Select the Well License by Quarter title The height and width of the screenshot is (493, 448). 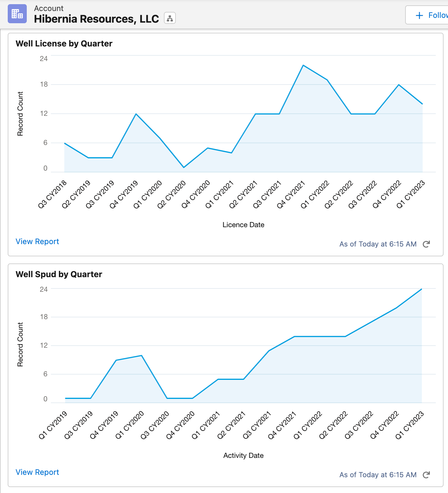pos(64,43)
